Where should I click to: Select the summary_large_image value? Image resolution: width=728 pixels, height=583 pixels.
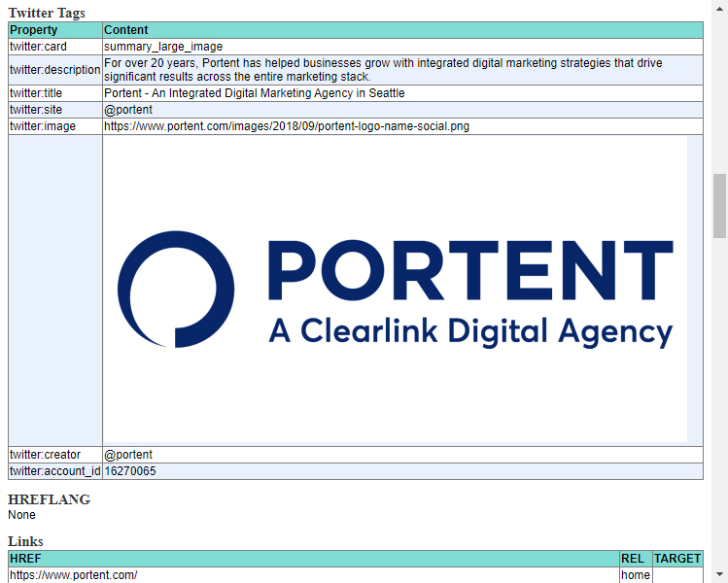click(x=163, y=47)
